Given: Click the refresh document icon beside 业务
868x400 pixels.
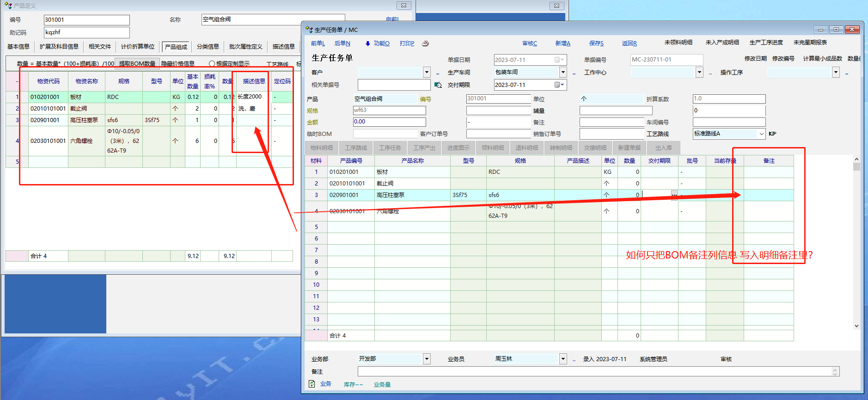Looking at the screenshot, I should tap(312, 384).
